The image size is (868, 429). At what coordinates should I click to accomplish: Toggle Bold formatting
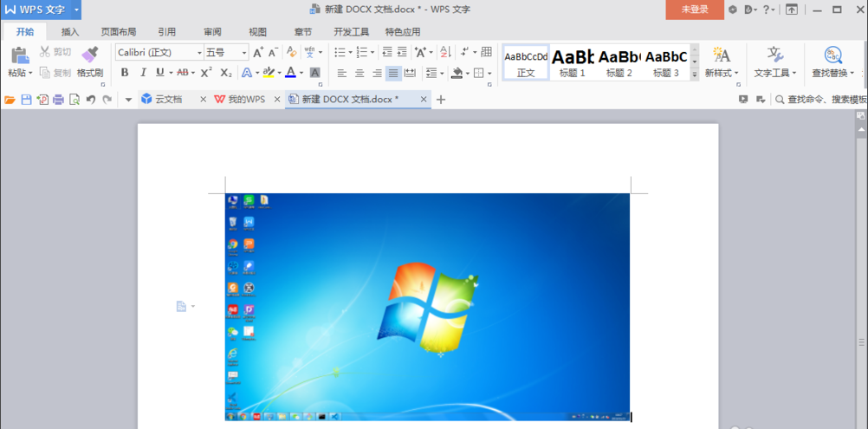coord(125,73)
